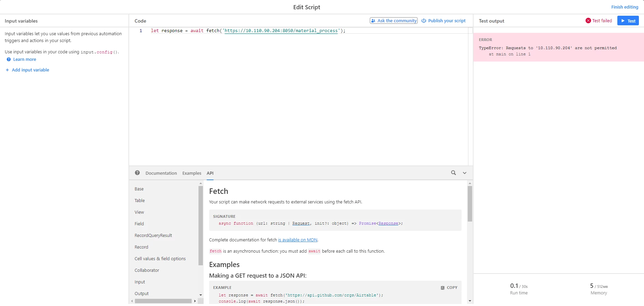Open search in the documentation panel

(453, 173)
